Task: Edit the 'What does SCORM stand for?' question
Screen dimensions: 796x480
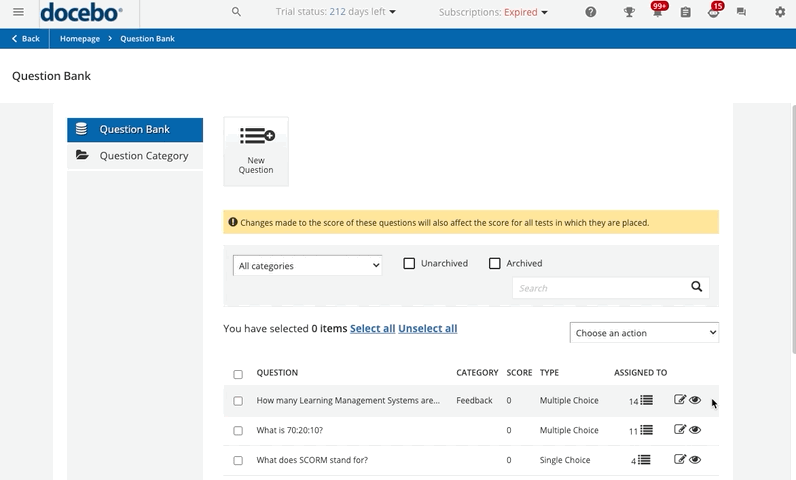Action: pos(680,459)
